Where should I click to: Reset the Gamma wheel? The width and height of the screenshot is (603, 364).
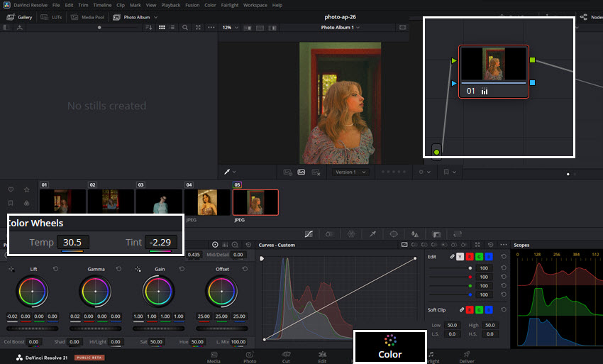[x=119, y=269]
